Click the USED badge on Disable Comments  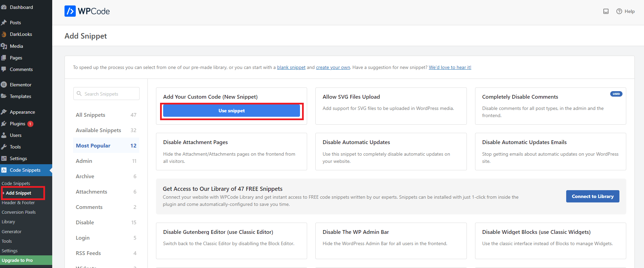616,94
